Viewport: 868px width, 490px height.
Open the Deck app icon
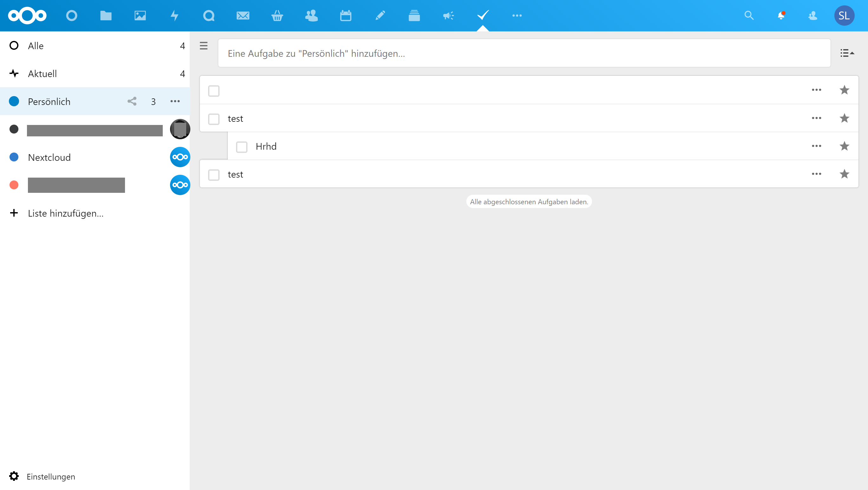click(414, 16)
